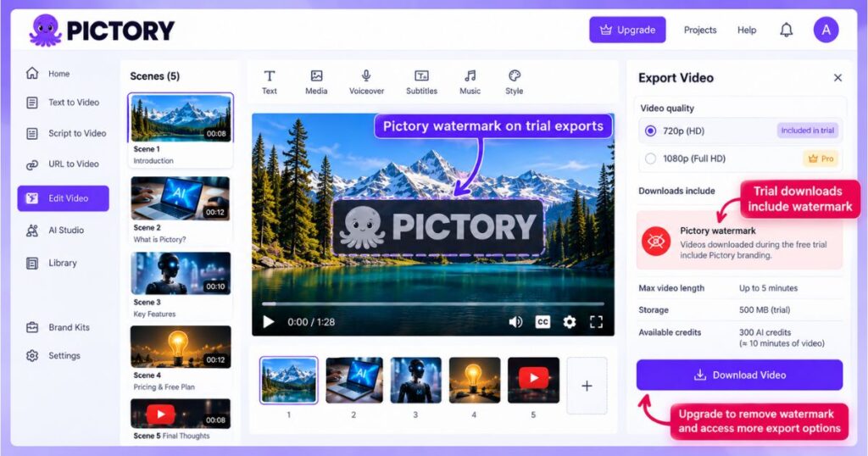This screenshot has height=456, width=868.
Task: Select filmstrip thumbnail 4 light bulb
Action: click(x=475, y=381)
